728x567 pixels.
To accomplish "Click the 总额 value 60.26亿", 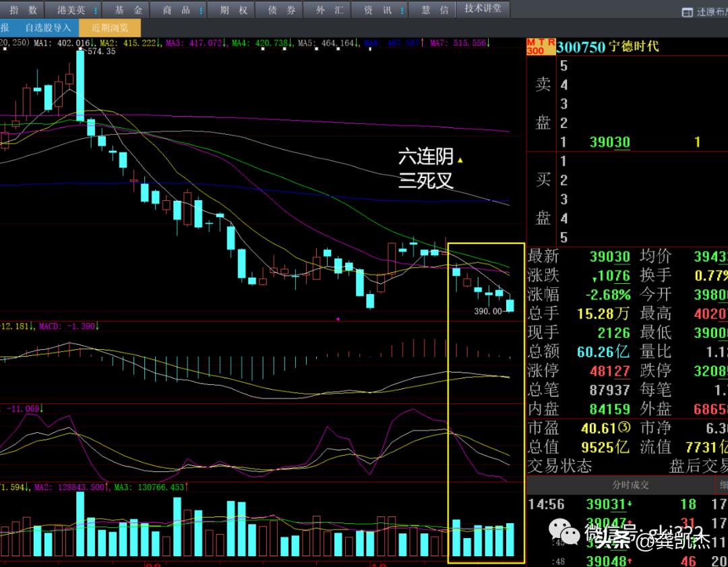I will coord(603,352).
